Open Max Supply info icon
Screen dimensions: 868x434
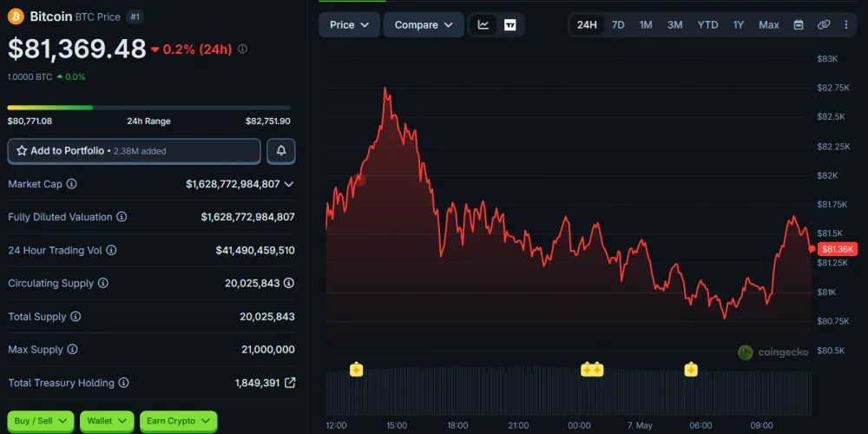pos(73,350)
